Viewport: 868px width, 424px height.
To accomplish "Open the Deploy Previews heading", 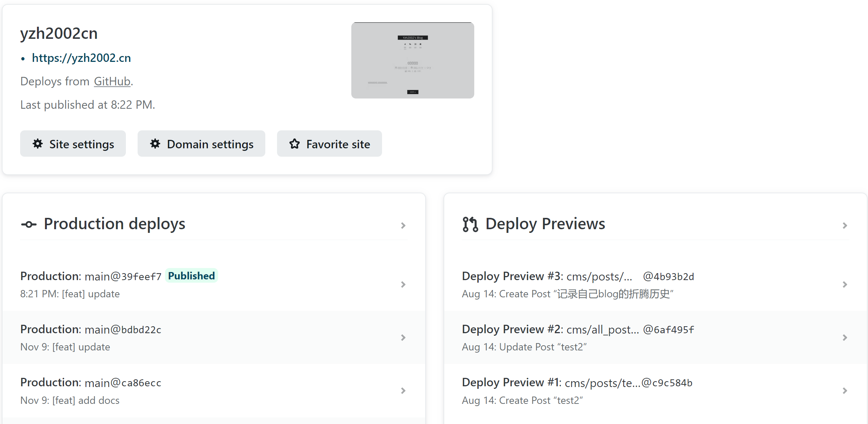I will (545, 224).
